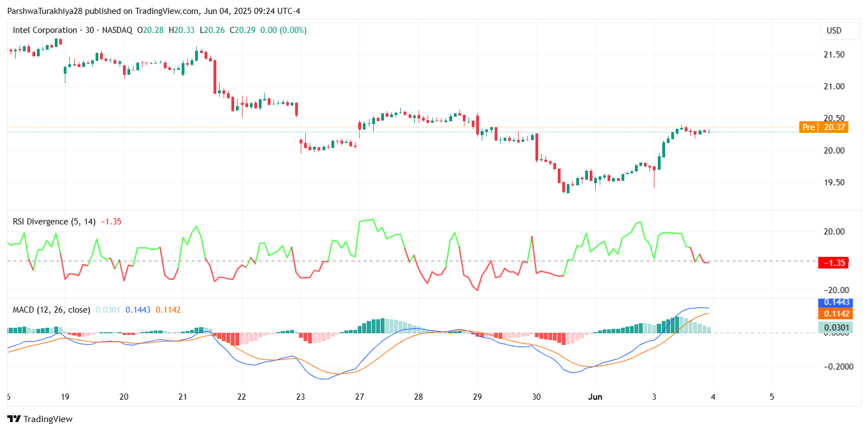Image resolution: width=868 pixels, height=431 pixels.
Task: Click the 30 date label on time axis
Action: tap(537, 396)
